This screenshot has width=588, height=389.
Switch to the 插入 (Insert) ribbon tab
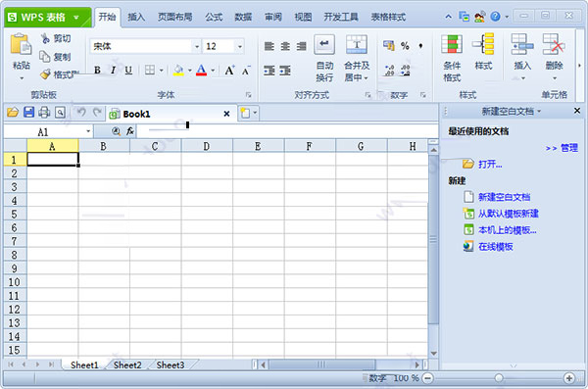[x=136, y=17]
